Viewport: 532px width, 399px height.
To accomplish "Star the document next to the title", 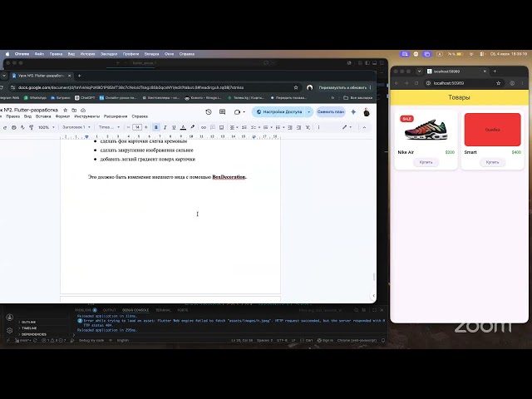I will point(65,111).
